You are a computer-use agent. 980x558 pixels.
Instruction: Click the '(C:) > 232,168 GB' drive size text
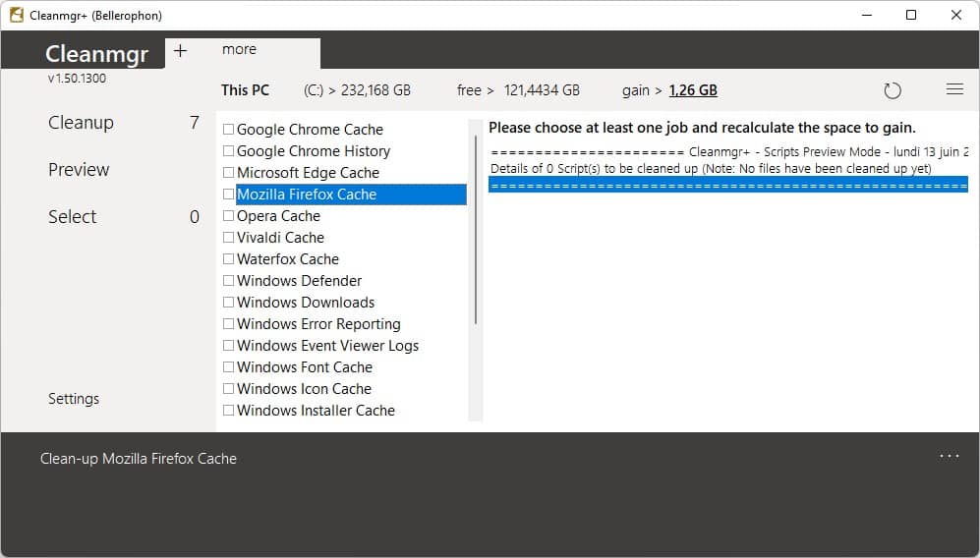(x=357, y=90)
